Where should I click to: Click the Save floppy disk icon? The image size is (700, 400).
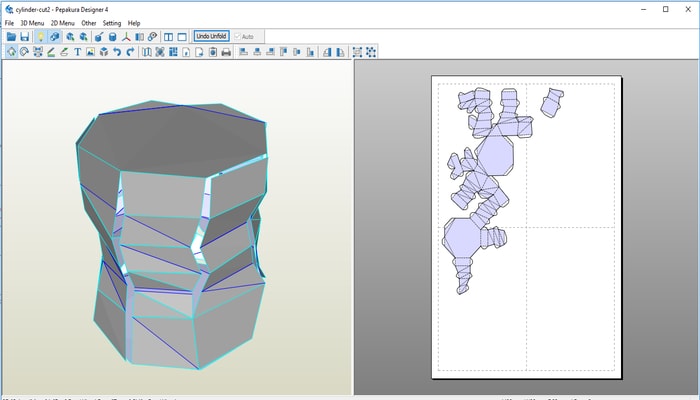pyautogui.click(x=25, y=36)
